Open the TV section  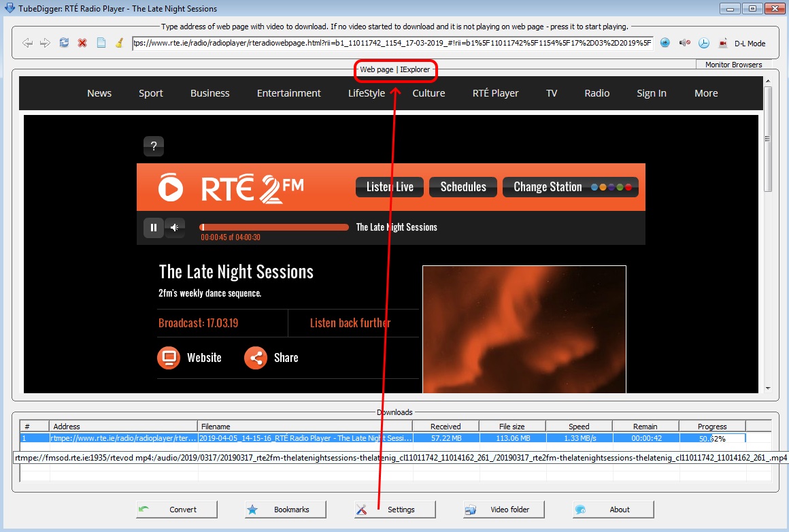tap(552, 93)
